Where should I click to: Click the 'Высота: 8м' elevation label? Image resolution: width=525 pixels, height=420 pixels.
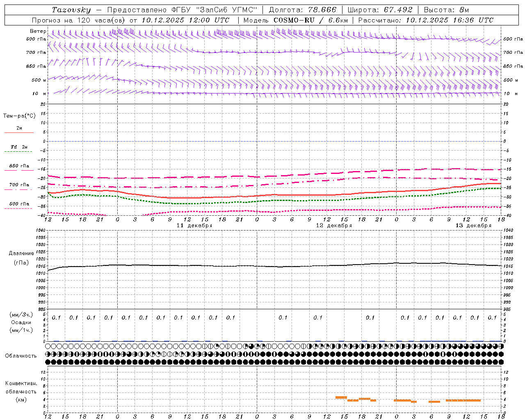446,10
